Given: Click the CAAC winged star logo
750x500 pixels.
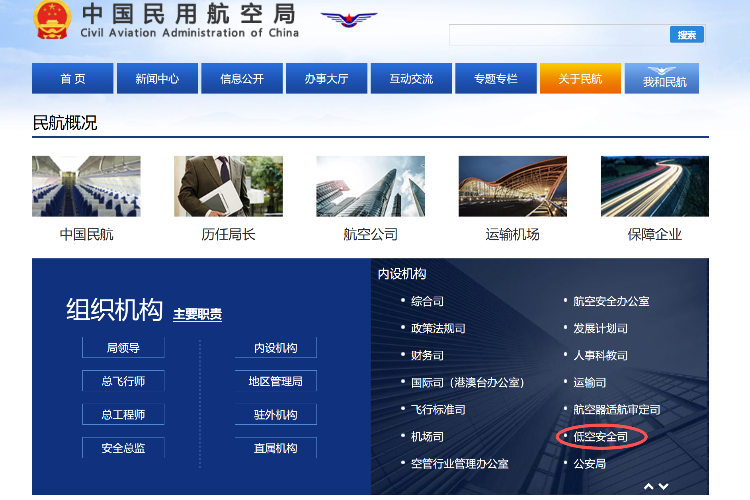Looking at the screenshot, I should (349, 20).
